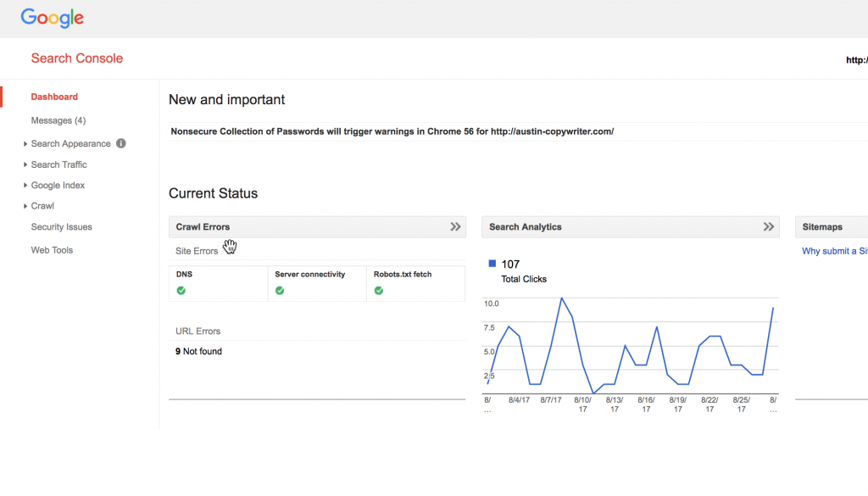Image resolution: width=868 pixels, height=496 pixels.
Task: Click the Current Status heading
Action: 213,194
